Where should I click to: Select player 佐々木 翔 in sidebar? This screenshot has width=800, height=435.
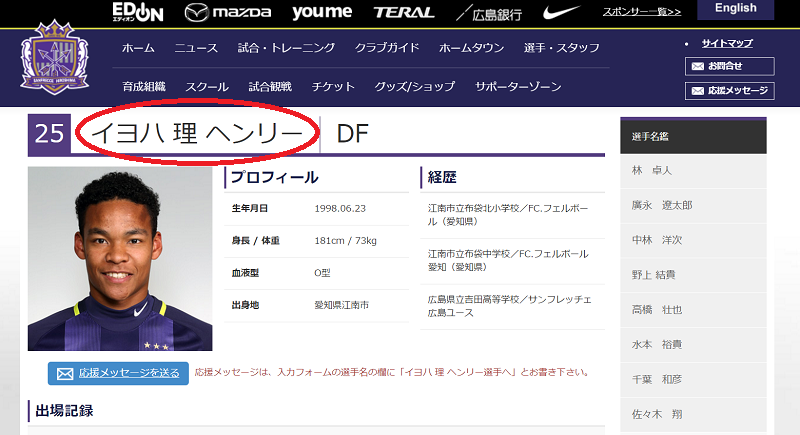[x=693, y=414]
